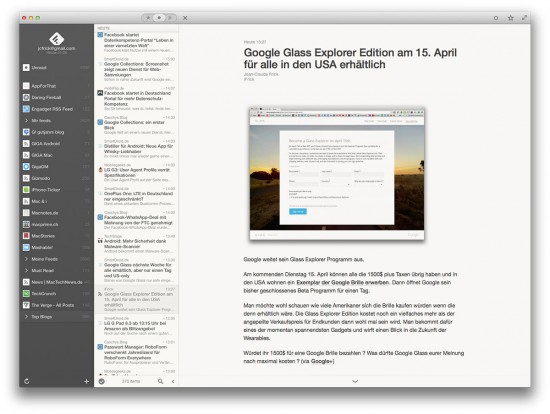550x414 pixels.
Task: Click the Mac & i feed icon
Action: click(26, 201)
